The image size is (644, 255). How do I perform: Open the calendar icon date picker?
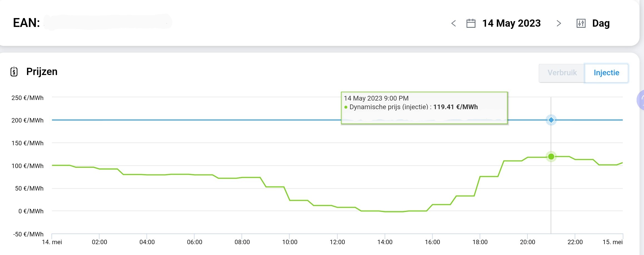tap(471, 23)
